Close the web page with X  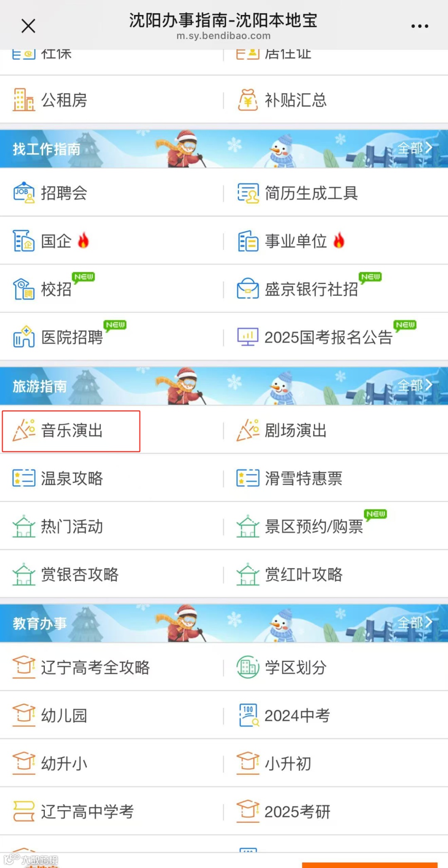(28, 26)
